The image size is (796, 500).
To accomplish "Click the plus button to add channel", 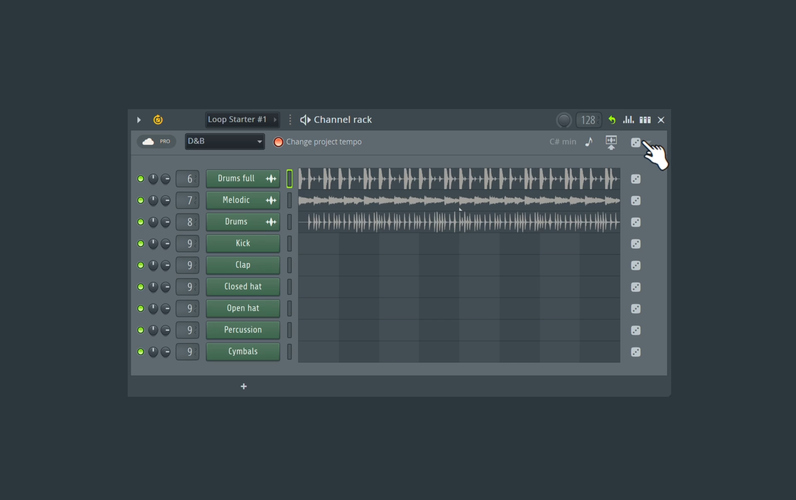I will 244,386.
